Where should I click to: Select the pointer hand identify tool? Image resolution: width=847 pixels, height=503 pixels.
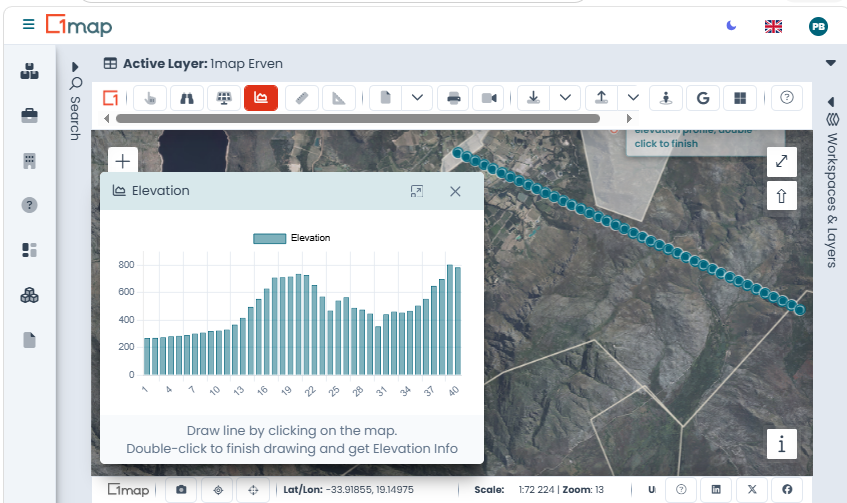[150, 98]
